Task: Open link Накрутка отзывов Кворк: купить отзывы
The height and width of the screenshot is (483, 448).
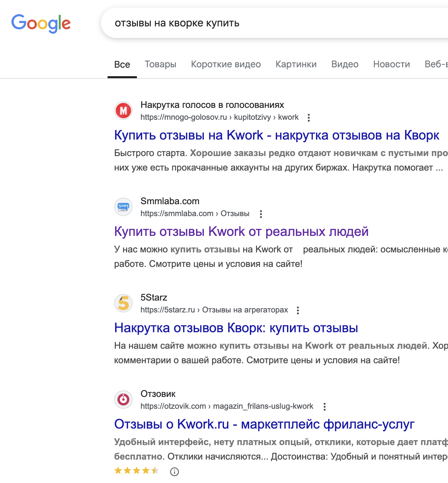Action: [236, 328]
